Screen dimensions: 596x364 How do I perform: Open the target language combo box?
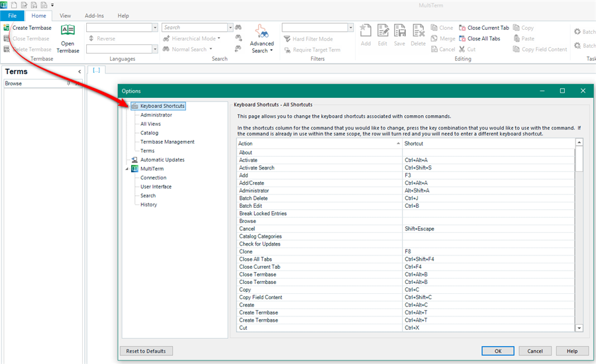point(122,49)
